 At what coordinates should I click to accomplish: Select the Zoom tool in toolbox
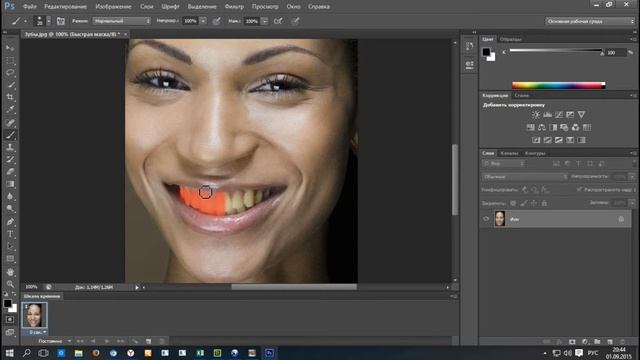pos(10,284)
